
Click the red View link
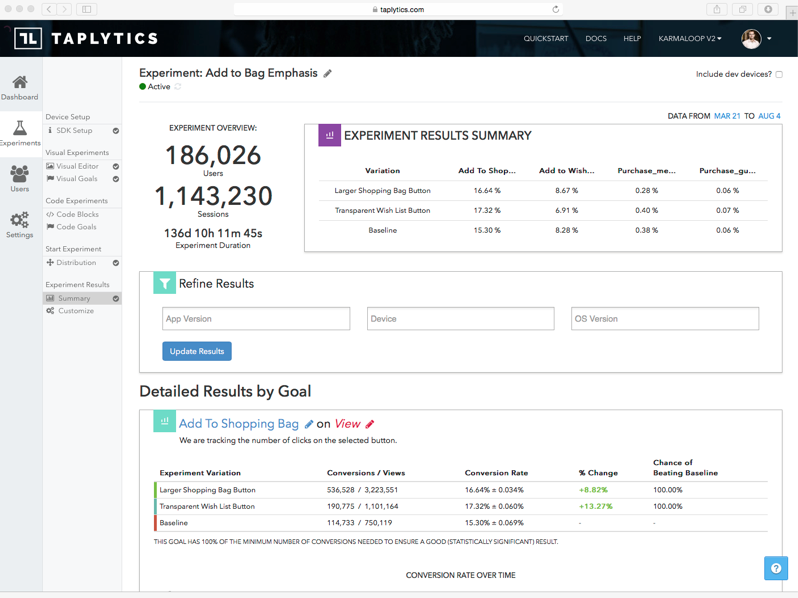pyautogui.click(x=347, y=423)
